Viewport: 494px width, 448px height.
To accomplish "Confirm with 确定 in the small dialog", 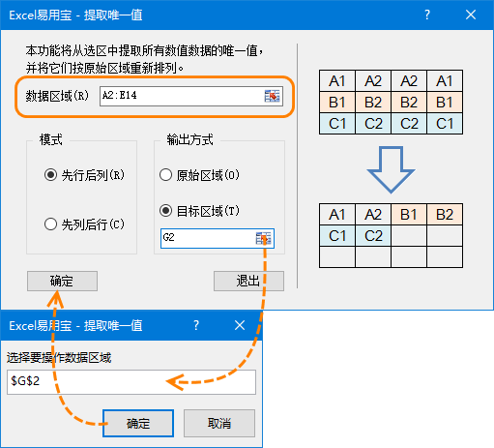I will click(138, 424).
